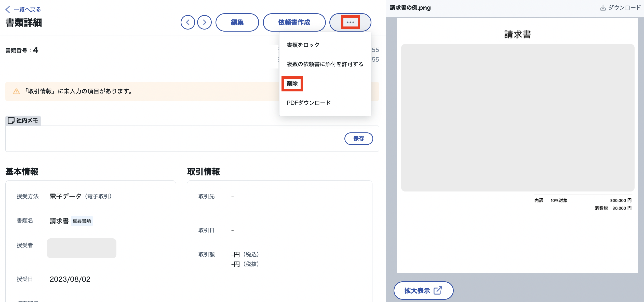644x302 pixels.
Task: Select 複数の依頼書に添付を許可する menu item
Action: 325,64
